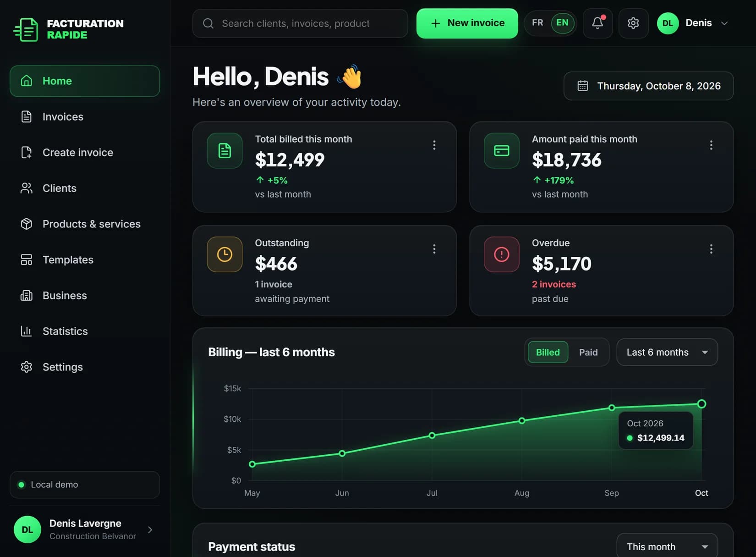The image size is (756, 557).
Task: Click the Jul data point on chart
Action: pyautogui.click(x=432, y=436)
